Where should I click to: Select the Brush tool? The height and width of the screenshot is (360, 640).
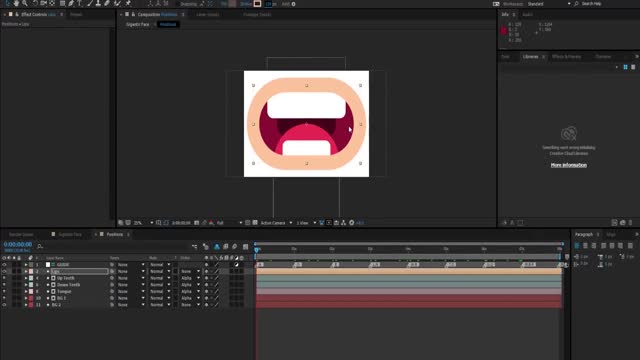point(90,3)
